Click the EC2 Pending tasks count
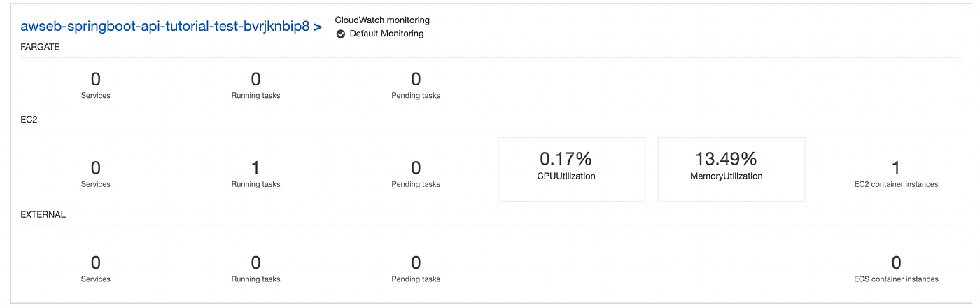Viewport: 980px width, 308px height. 416,168
